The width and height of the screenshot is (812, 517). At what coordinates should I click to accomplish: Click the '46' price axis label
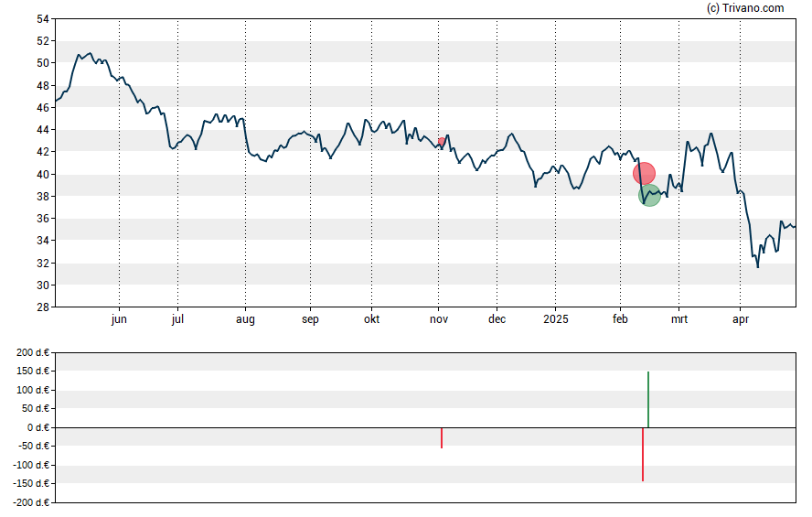click(x=43, y=108)
